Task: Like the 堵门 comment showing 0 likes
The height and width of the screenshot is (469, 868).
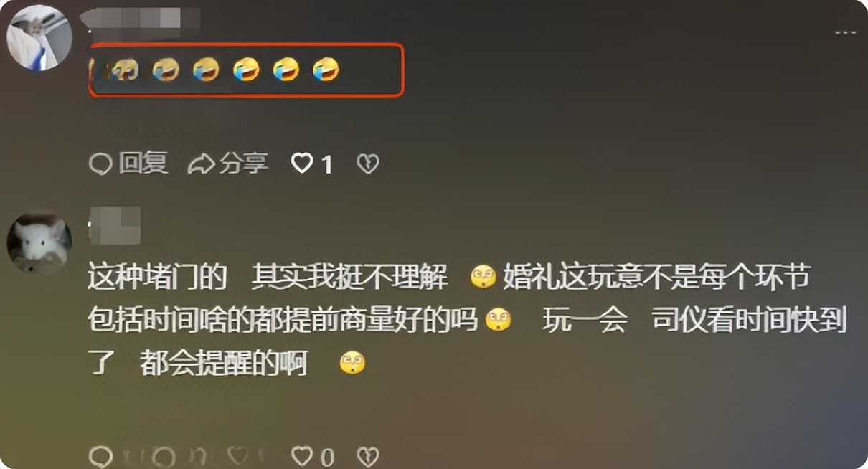Action: pos(302,455)
